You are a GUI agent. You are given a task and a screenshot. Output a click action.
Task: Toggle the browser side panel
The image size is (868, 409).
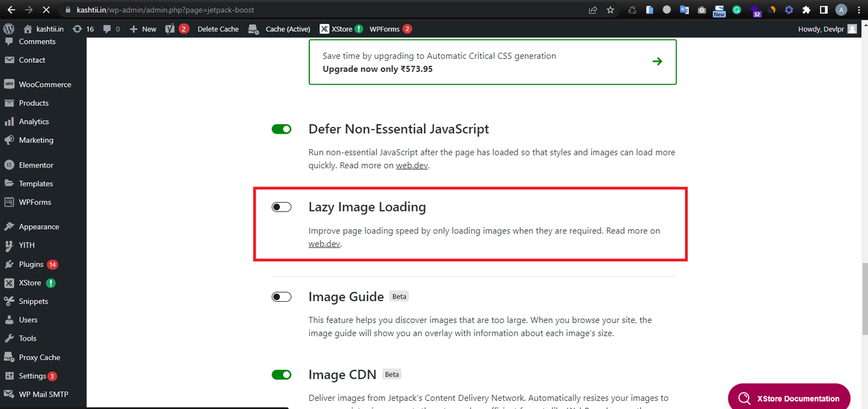(x=823, y=10)
